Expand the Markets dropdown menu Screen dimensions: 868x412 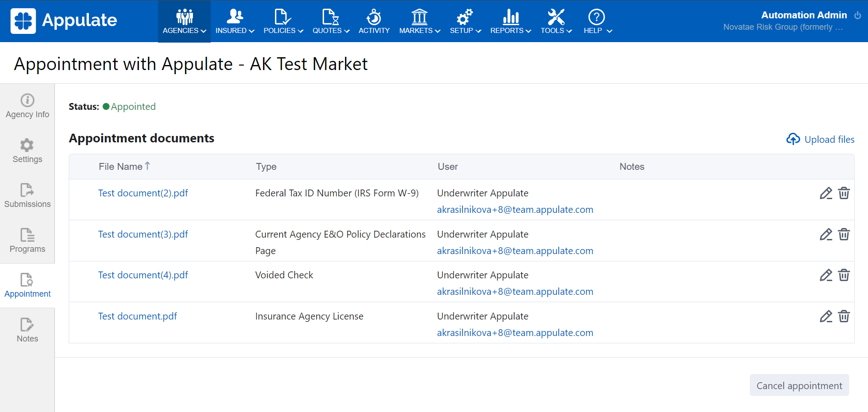tap(419, 22)
